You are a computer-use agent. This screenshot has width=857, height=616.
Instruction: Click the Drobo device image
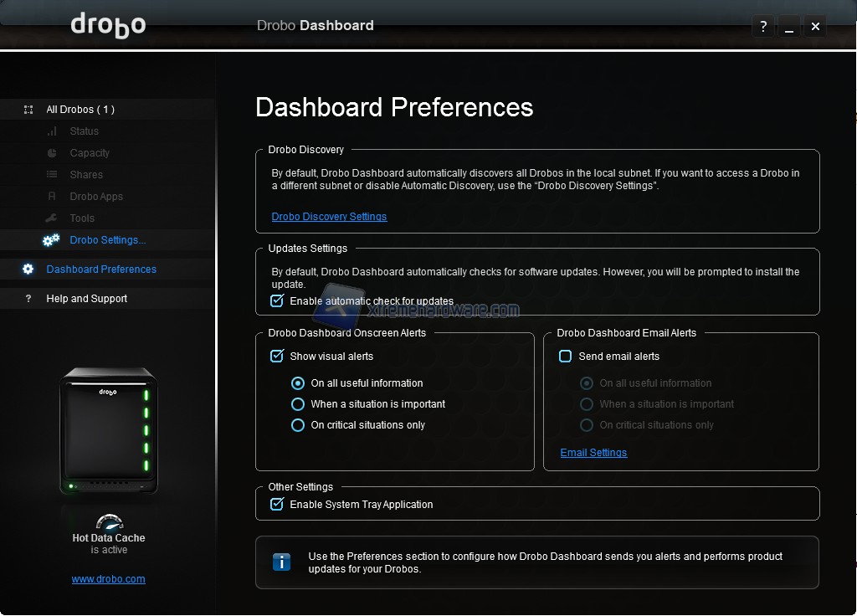108,431
